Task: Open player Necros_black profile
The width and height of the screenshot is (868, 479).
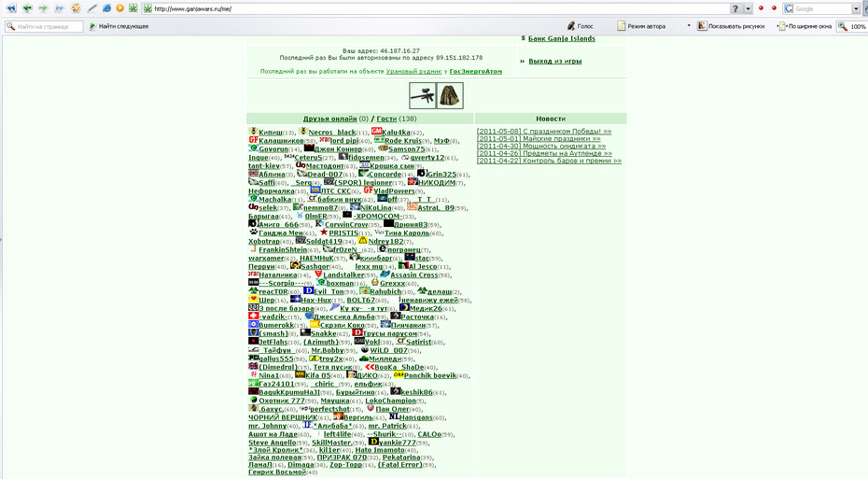Action: coord(332,133)
